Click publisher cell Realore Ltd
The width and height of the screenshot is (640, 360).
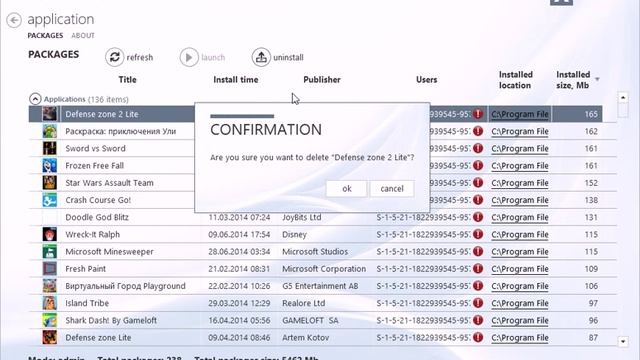304,303
